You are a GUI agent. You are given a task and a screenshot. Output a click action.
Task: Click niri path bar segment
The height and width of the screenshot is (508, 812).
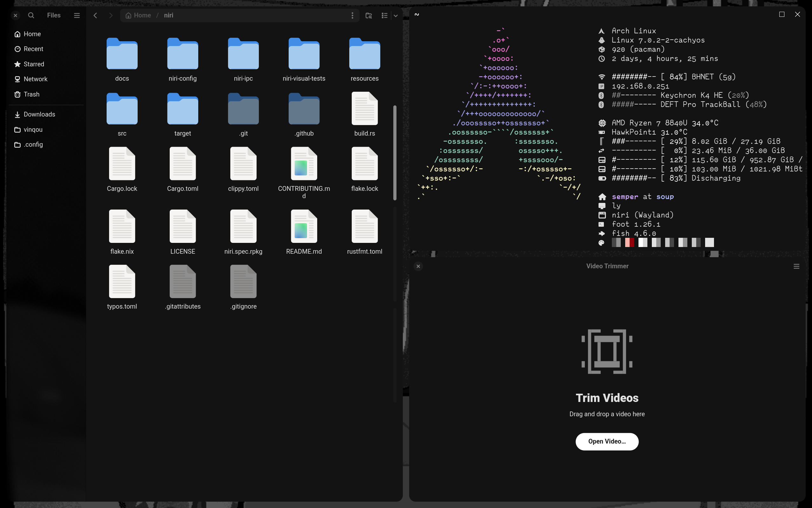(168, 16)
